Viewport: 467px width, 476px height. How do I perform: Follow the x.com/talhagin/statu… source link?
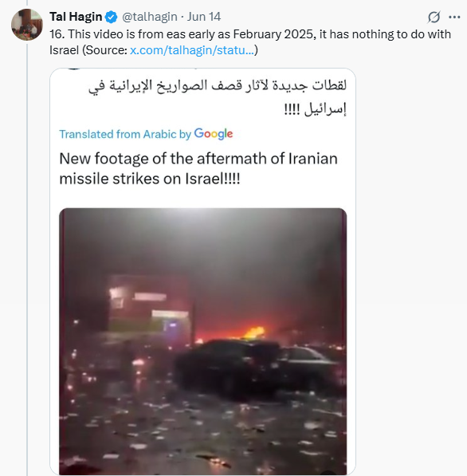pyautogui.click(x=192, y=50)
